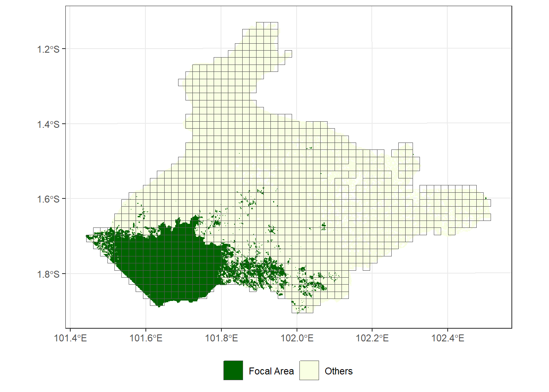Click the 101.4°E longitude axis label
549x392 pixels.
tap(70, 338)
